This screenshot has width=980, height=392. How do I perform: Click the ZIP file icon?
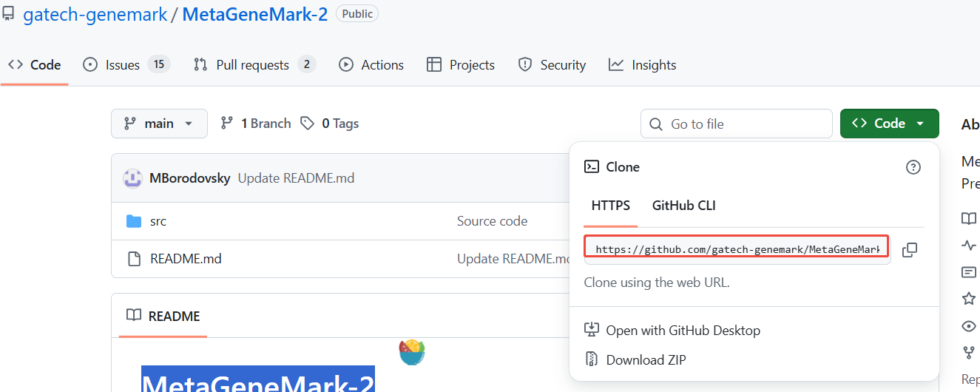click(x=591, y=359)
